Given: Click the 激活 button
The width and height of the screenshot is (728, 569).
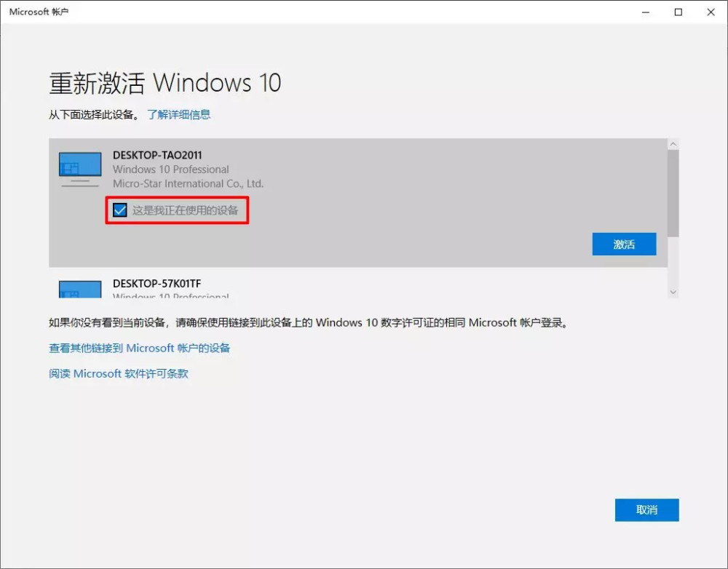Looking at the screenshot, I should 624,244.
